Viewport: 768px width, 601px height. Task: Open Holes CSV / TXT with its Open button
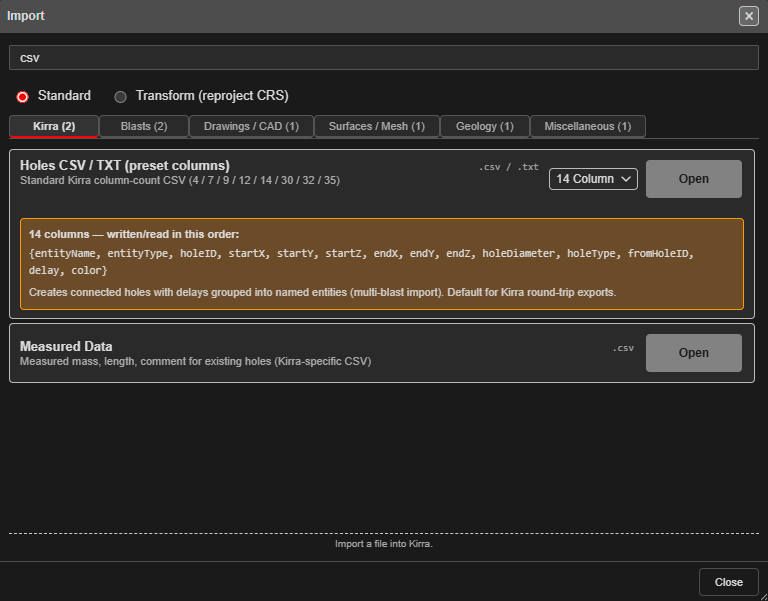click(694, 179)
